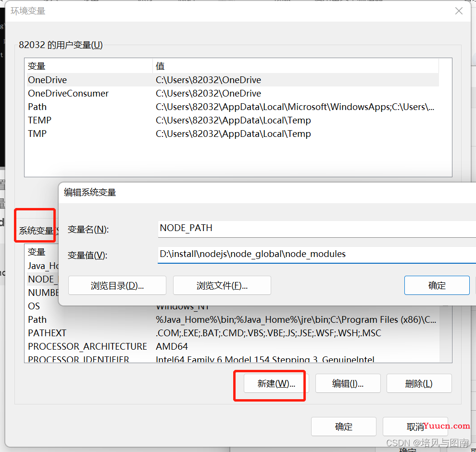Click the 取消 button in 环境变量 dialog
This screenshot has width=476, height=452.
(x=415, y=427)
